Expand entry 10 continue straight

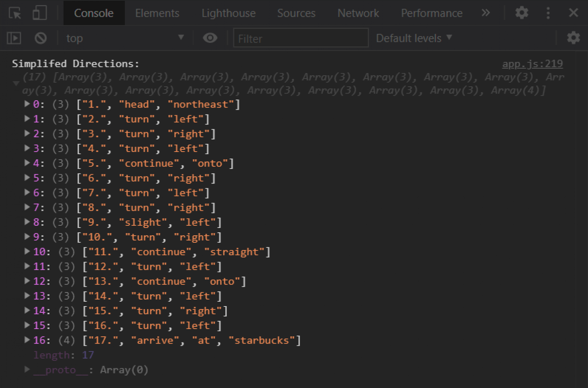[x=27, y=251]
